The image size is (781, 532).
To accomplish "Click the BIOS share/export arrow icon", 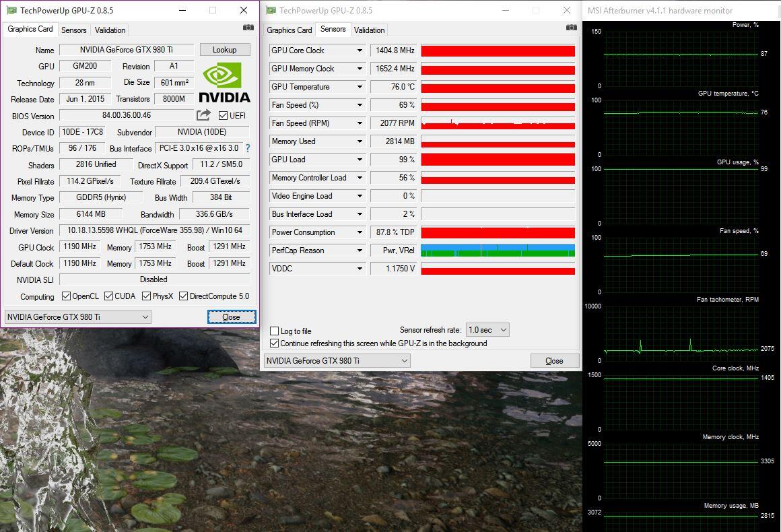I will pos(203,115).
